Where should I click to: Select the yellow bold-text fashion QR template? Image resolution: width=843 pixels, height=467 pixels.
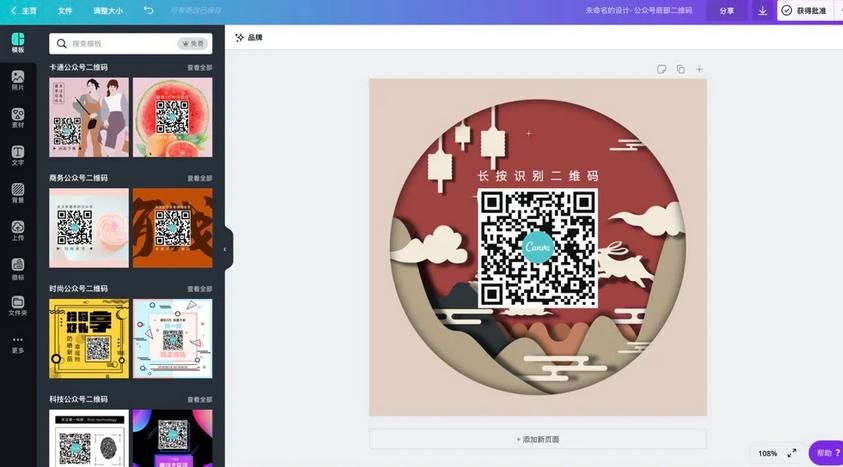(x=89, y=339)
